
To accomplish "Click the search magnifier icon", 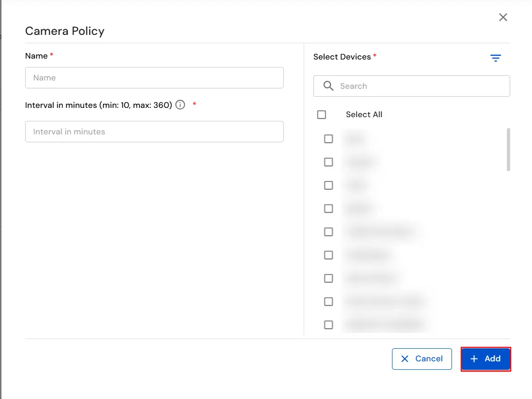I will tap(328, 86).
